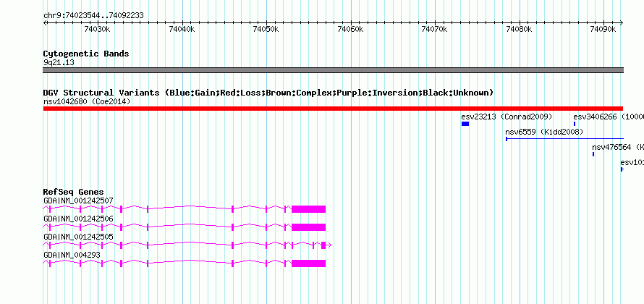Image resolution: width=644 pixels, height=304 pixels.
Task: Click the 9q21.13 band label
Action: [x=59, y=63]
